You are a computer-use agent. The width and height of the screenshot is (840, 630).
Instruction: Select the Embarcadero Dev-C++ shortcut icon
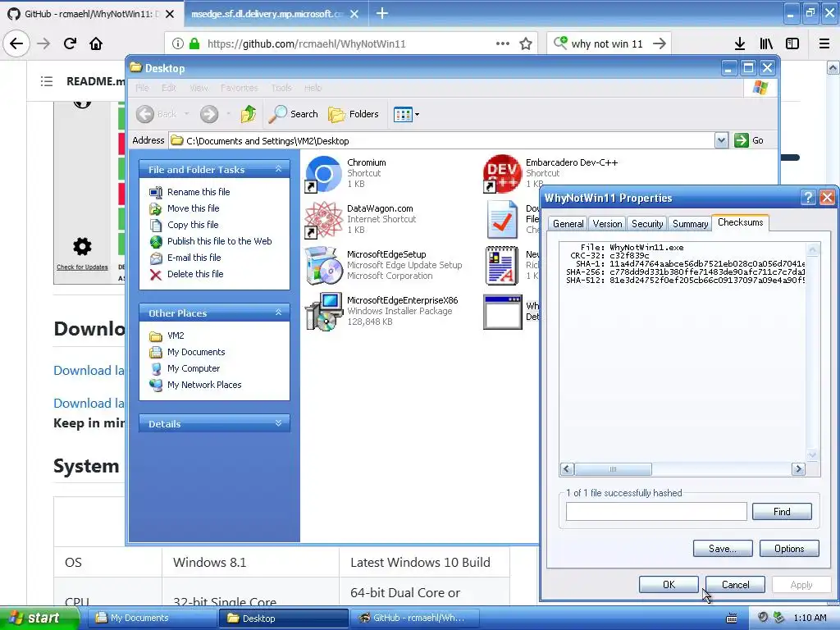(x=502, y=174)
